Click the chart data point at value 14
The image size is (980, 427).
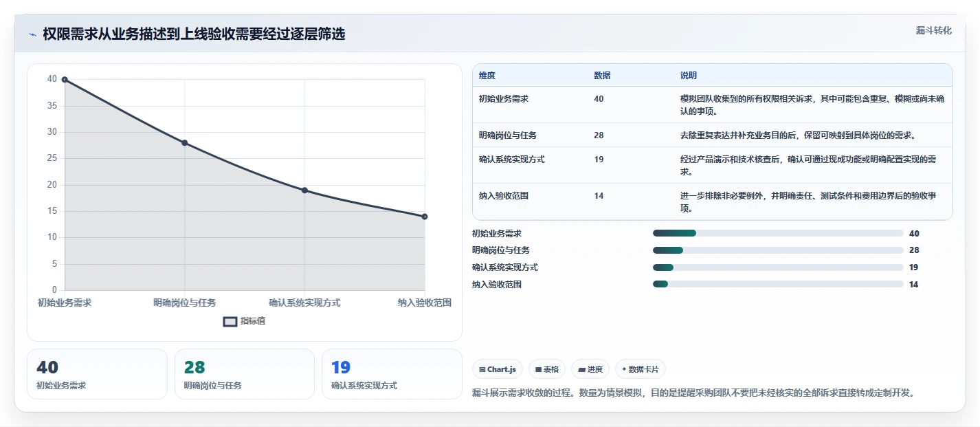pyautogui.click(x=425, y=217)
